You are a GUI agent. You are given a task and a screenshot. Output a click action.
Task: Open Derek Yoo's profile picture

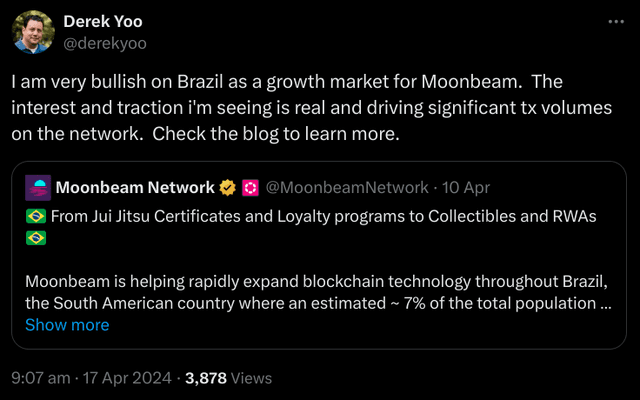click(x=33, y=31)
